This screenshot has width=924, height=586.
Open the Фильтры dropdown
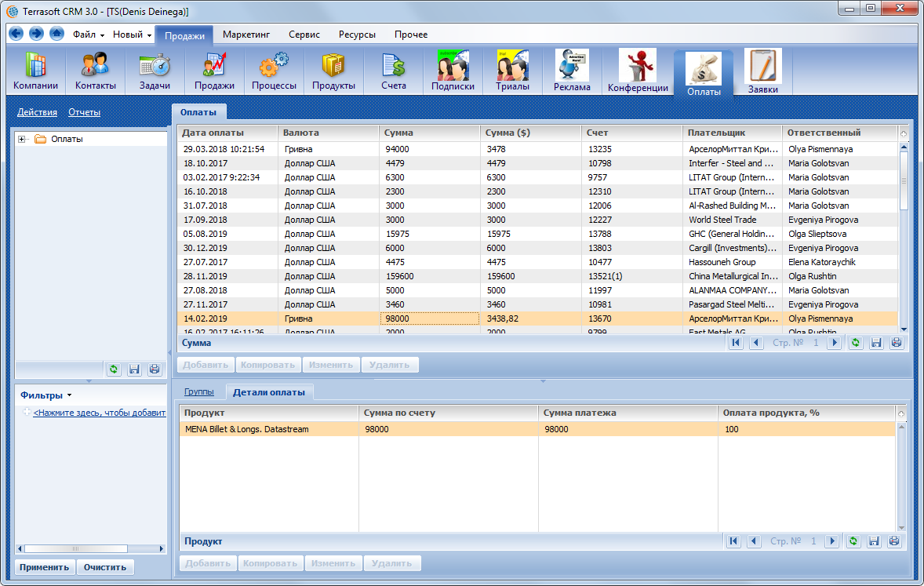click(46, 395)
